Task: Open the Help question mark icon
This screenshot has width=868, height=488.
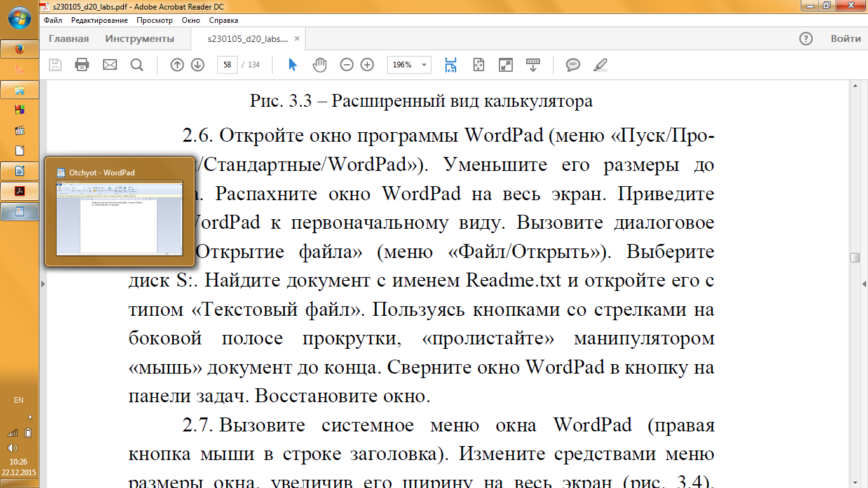Action: tap(806, 39)
